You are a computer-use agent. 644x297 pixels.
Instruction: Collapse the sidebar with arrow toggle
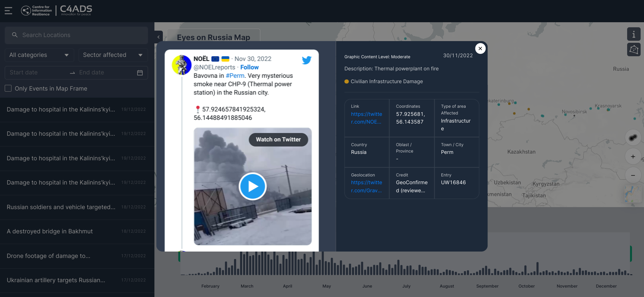(x=158, y=37)
